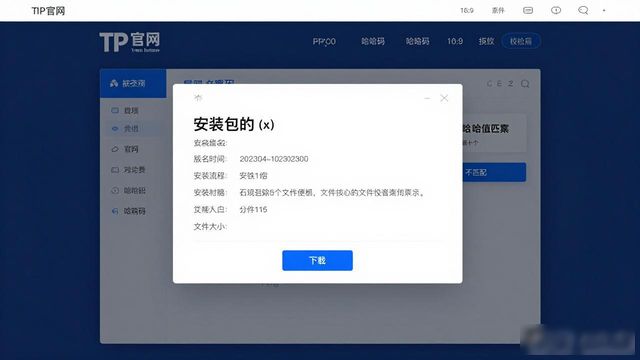Open the chat bubble icon in the top bar
Image resolution: width=640 pixels, height=360 pixels.
tap(583, 11)
